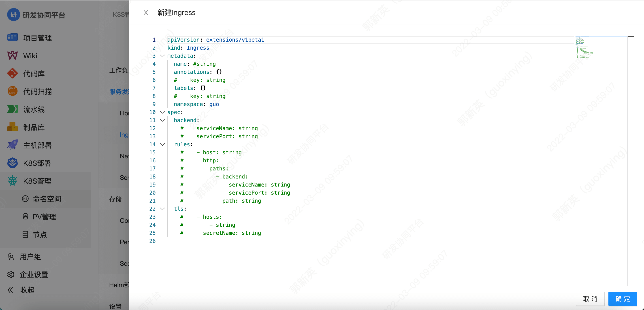Image resolution: width=644 pixels, height=310 pixels.
Task: Fold the rules block chevron
Action: point(162,144)
